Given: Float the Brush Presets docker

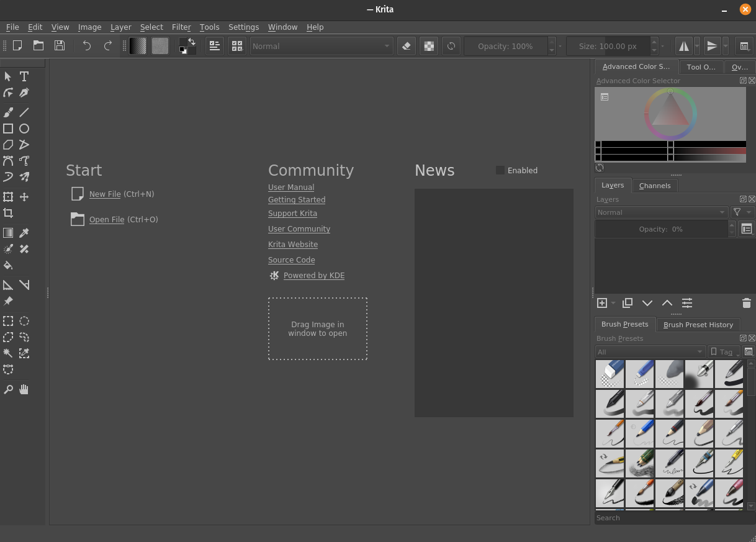Looking at the screenshot, I should tap(743, 338).
